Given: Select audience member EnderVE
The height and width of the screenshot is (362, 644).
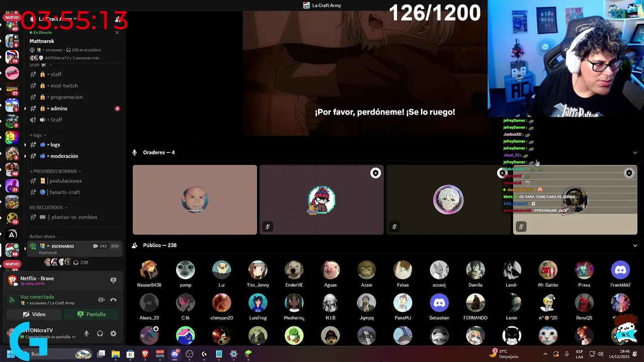Looking at the screenshot, I should 294,274.
